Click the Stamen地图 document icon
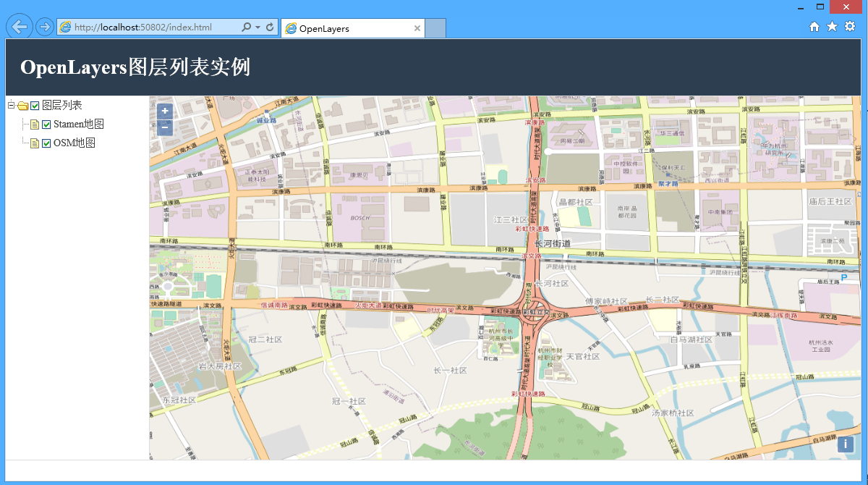This screenshot has width=868, height=485. (34, 124)
